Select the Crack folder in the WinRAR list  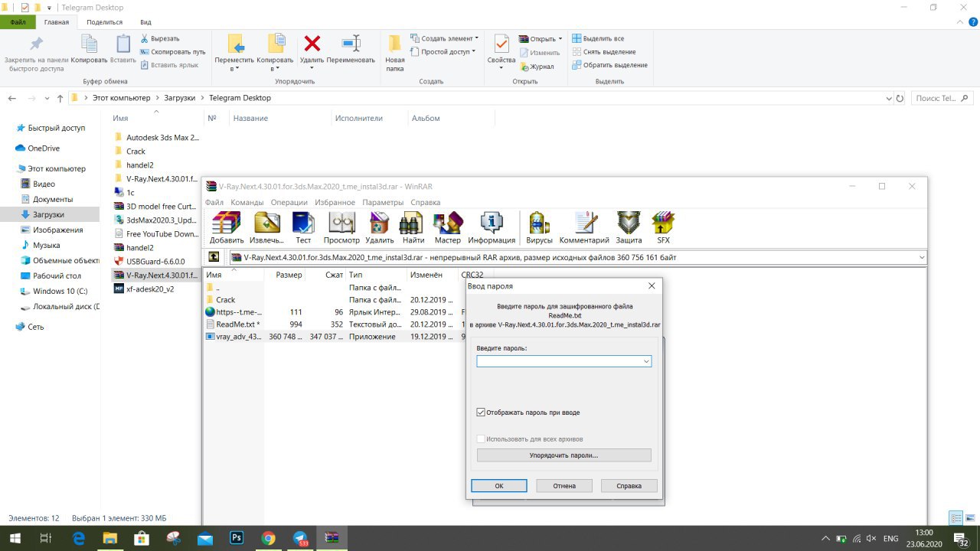(x=226, y=300)
